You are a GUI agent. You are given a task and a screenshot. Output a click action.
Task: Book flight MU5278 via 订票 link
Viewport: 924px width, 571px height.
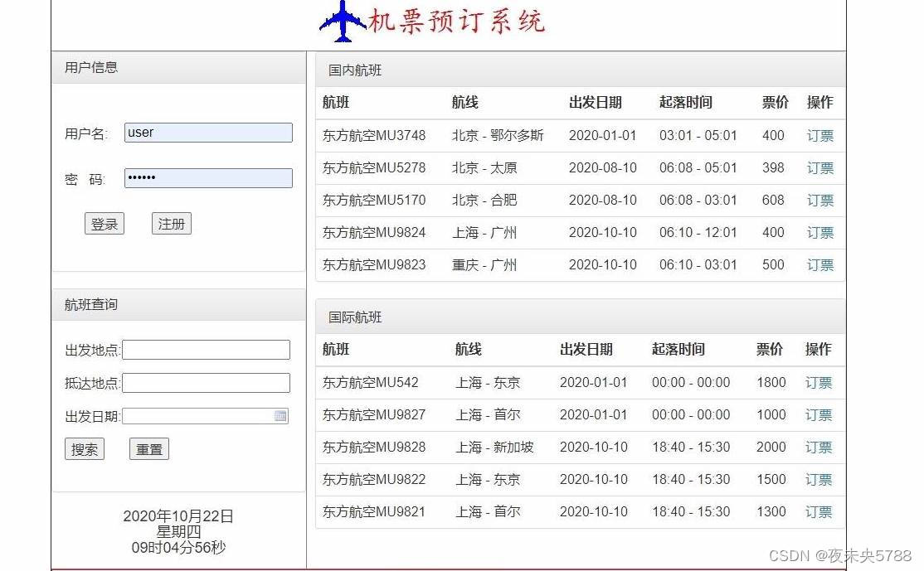[x=820, y=168]
